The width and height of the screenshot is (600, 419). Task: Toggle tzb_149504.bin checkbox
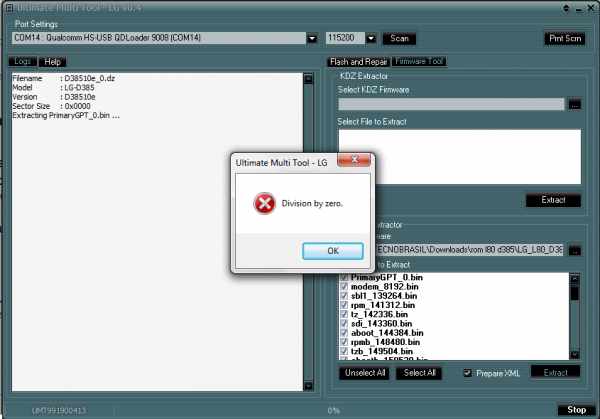pos(344,351)
